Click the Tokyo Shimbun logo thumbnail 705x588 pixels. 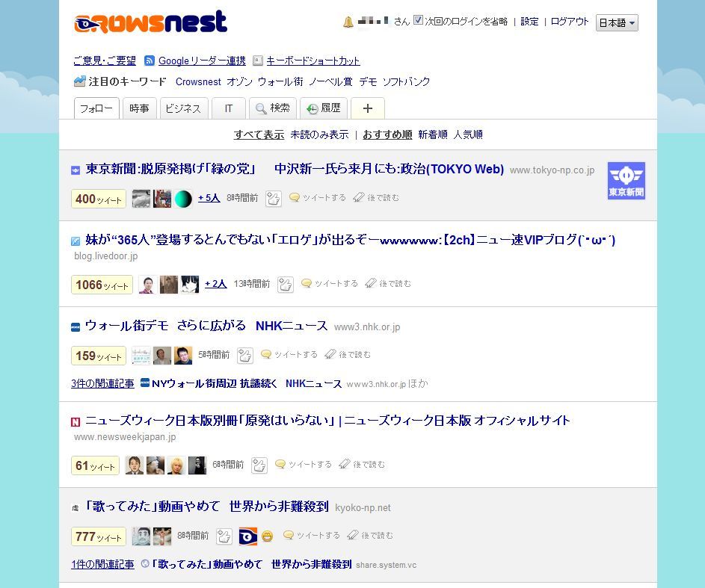click(x=626, y=181)
